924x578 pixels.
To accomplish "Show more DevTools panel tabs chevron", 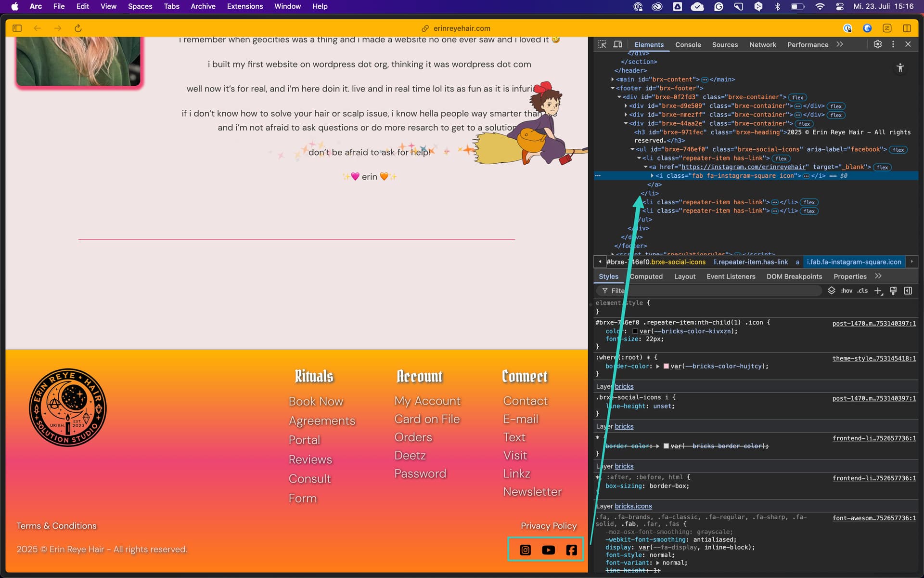I will [840, 44].
